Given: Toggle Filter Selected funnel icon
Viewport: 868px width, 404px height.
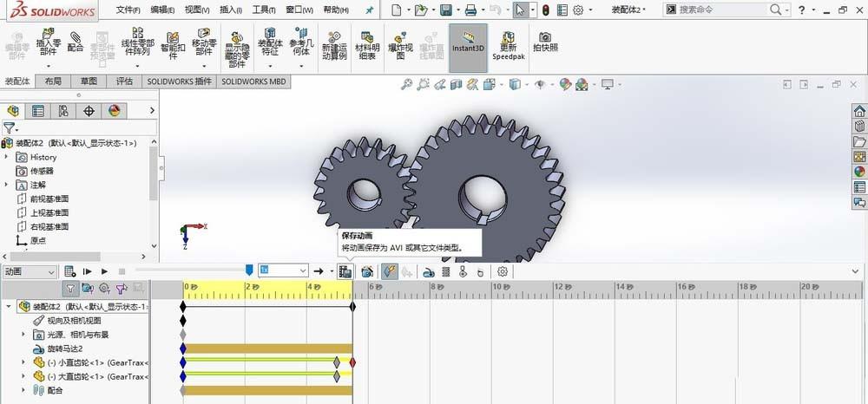Looking at the screenshot, I should (x=122, y=288).
